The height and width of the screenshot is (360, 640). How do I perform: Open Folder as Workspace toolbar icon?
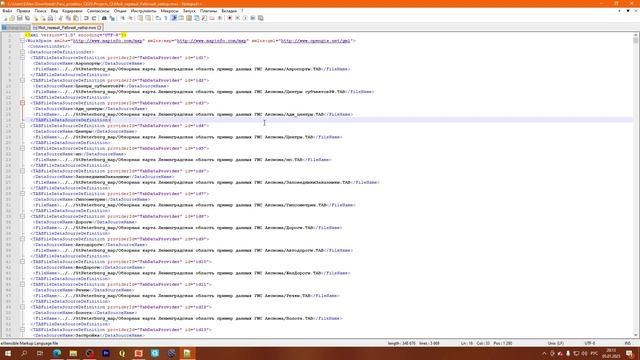tap(212, 18)
